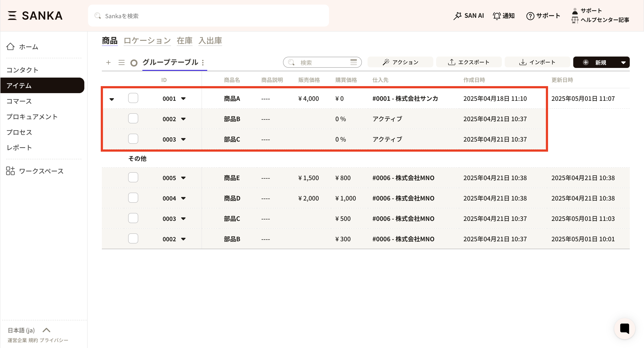This screenshot has width=644, height=348.
Task: Open SAN AI assistant
Action: (469, 16)
